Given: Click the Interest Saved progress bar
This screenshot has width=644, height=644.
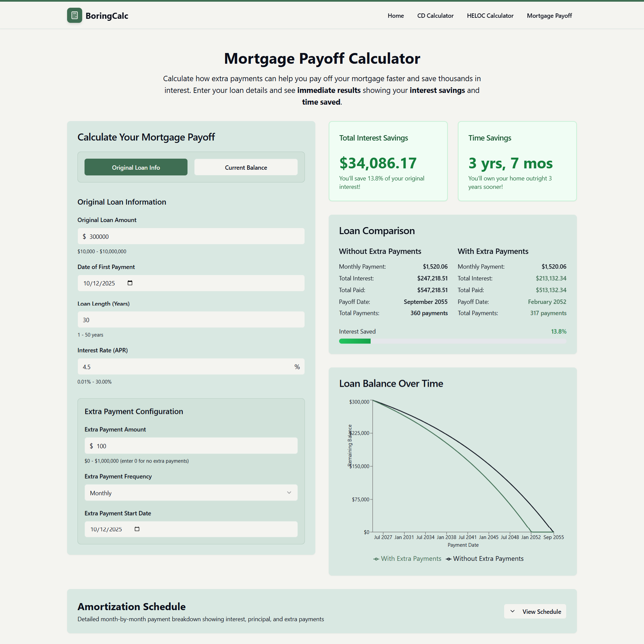Looking at the screenshot, I should point(452,341).
